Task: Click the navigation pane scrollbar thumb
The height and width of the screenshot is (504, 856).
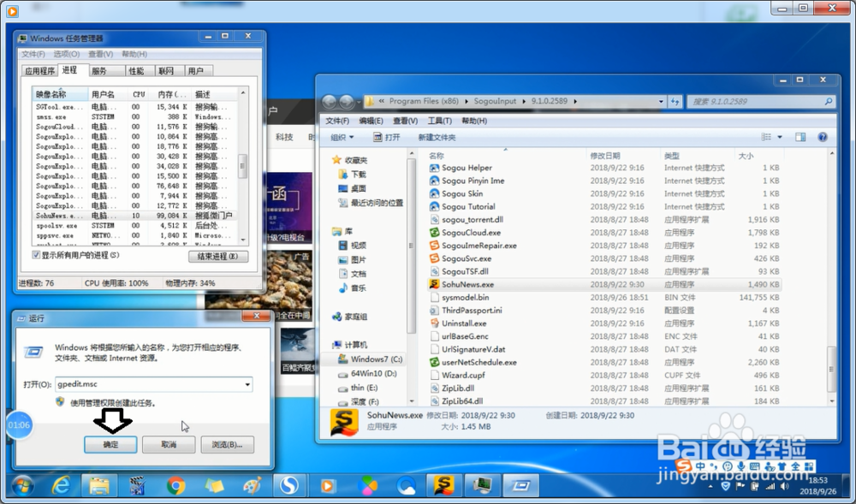Action: (x=411, y=246)
